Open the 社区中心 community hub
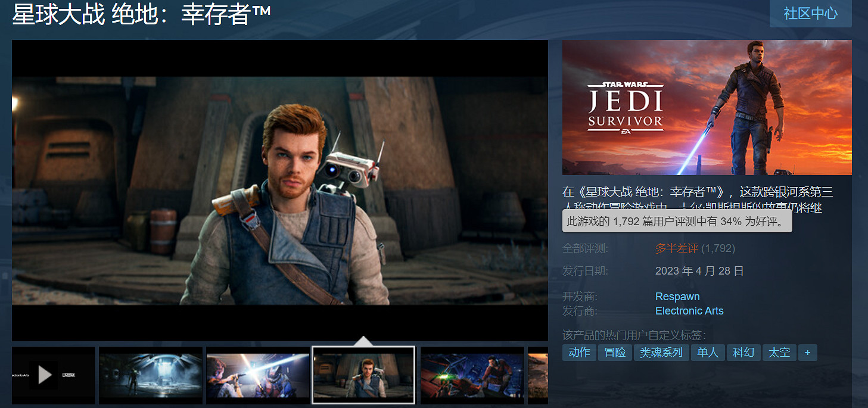Viewport: 868px width, 408px height. point(810,14)
